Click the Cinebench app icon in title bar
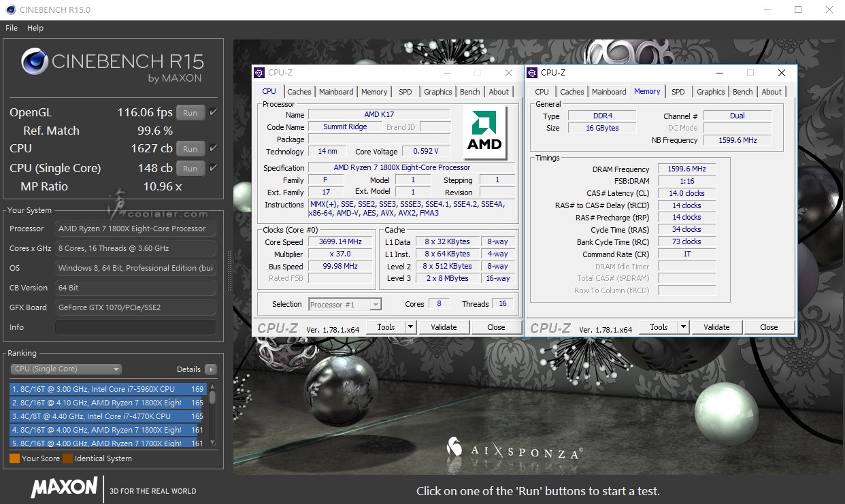The image size is (845, 504). point(11,10)
